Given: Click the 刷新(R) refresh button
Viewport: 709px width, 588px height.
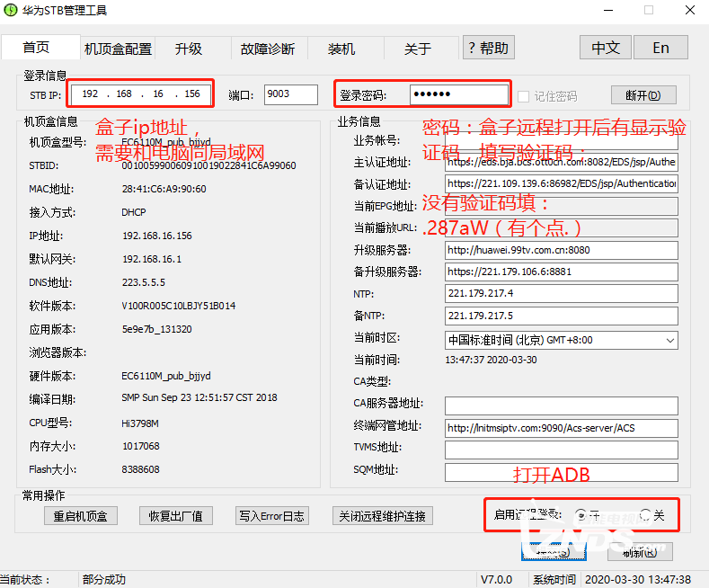Looking at the screenshot, I should tap(641, 552).
